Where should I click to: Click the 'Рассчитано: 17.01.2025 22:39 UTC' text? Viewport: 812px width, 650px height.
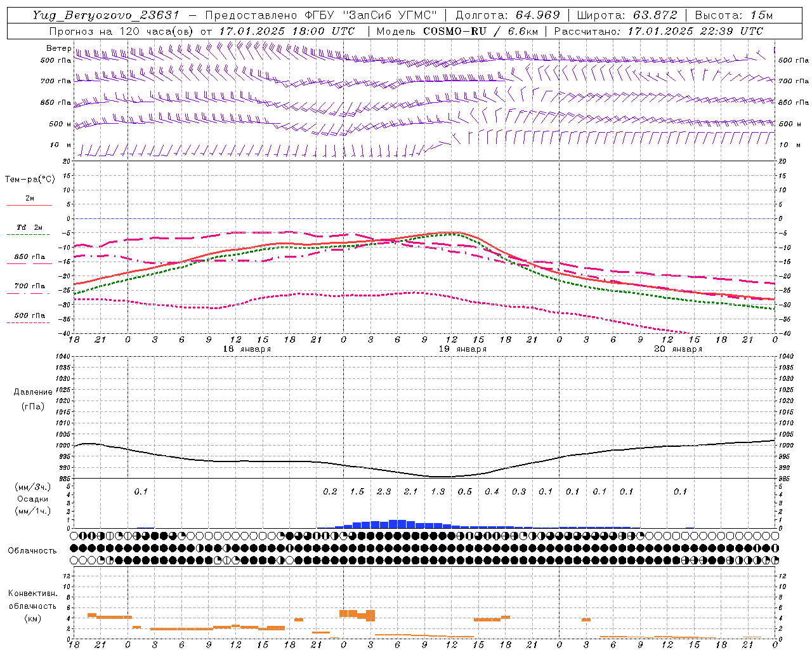click(x=658, y=31)
